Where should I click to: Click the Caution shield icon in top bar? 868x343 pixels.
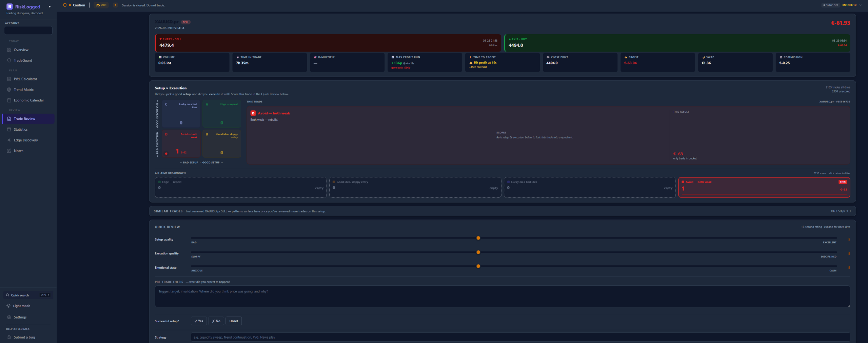point(65,5)
